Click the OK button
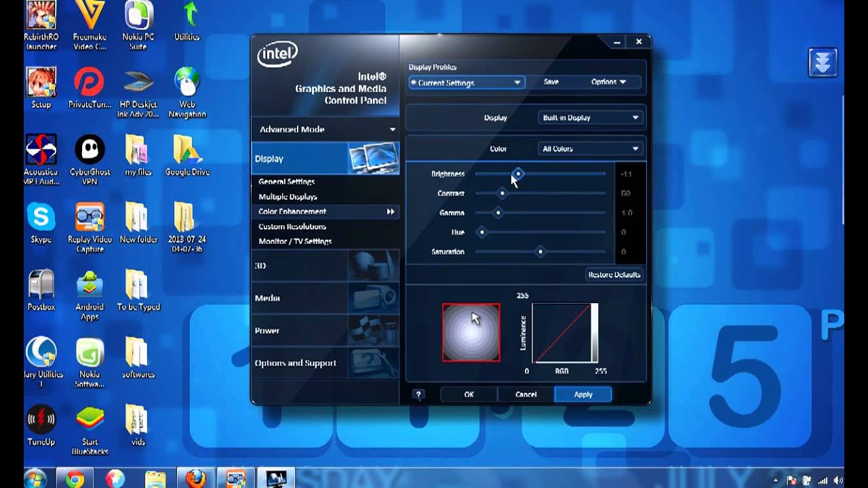This screenshot has width=868, height=488. [x=469, y=394]
